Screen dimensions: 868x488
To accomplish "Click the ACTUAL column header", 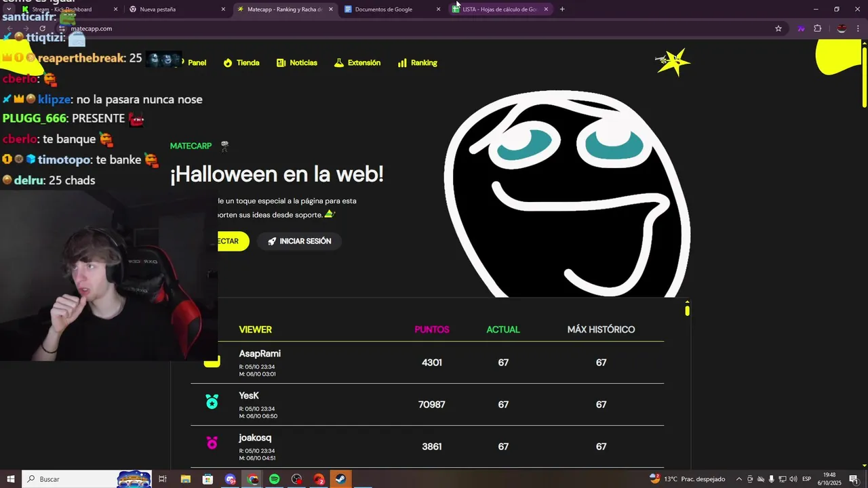I will [503, 329].
